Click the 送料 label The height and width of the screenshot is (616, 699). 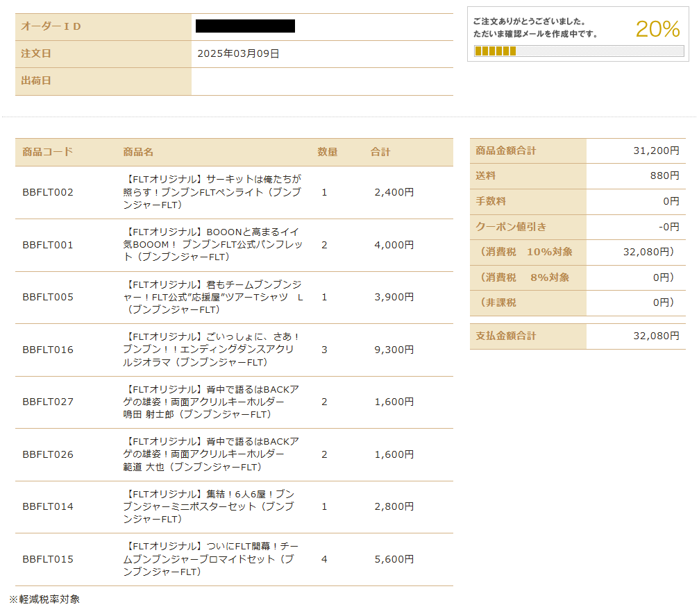485,176
